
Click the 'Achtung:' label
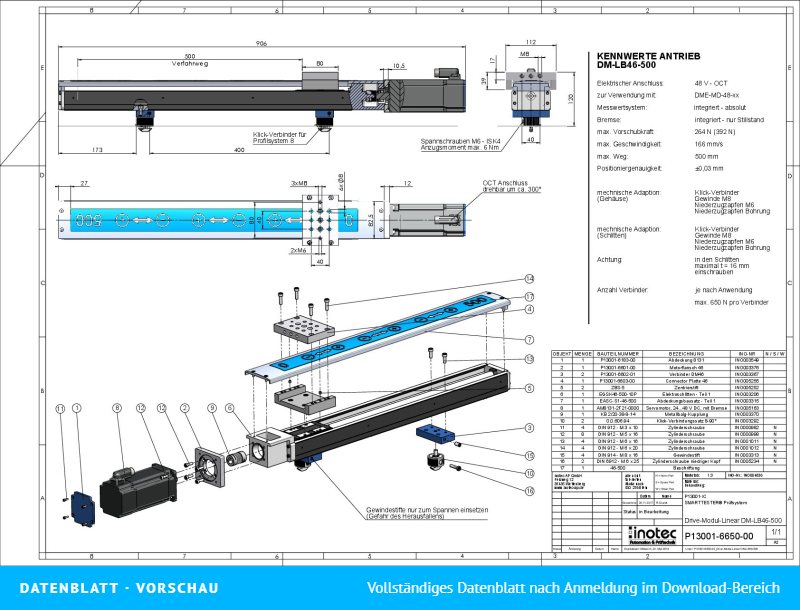click(x=609, y=260)
